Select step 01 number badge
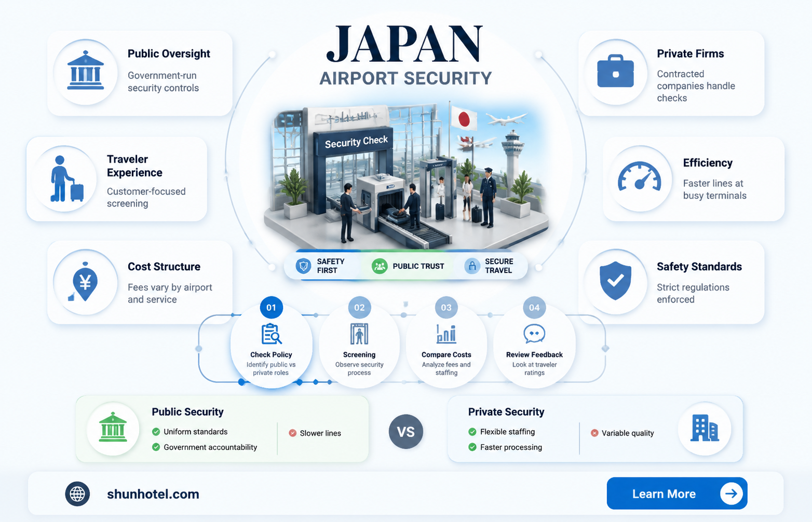The image size is (812, 522). pos(271,308)
